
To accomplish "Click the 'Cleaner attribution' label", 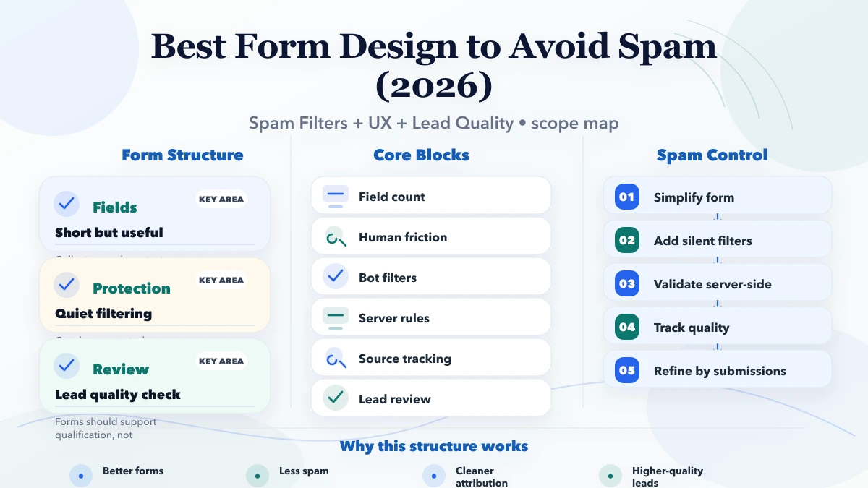I will [482, 476].
